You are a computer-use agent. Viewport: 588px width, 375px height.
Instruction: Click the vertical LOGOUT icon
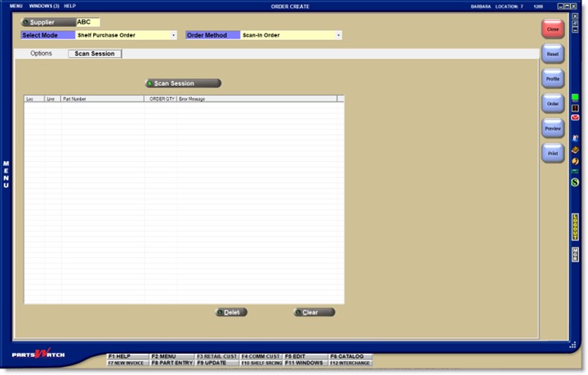tap(575, 226)
